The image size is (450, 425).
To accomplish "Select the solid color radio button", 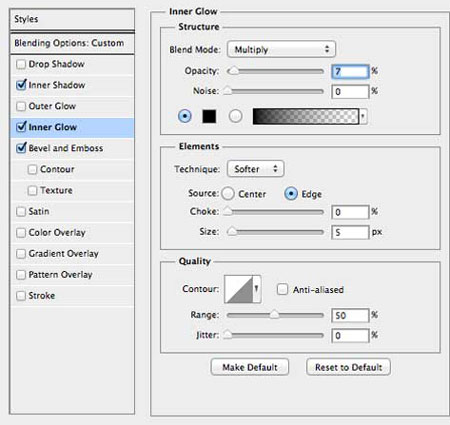I will [185, 116].
